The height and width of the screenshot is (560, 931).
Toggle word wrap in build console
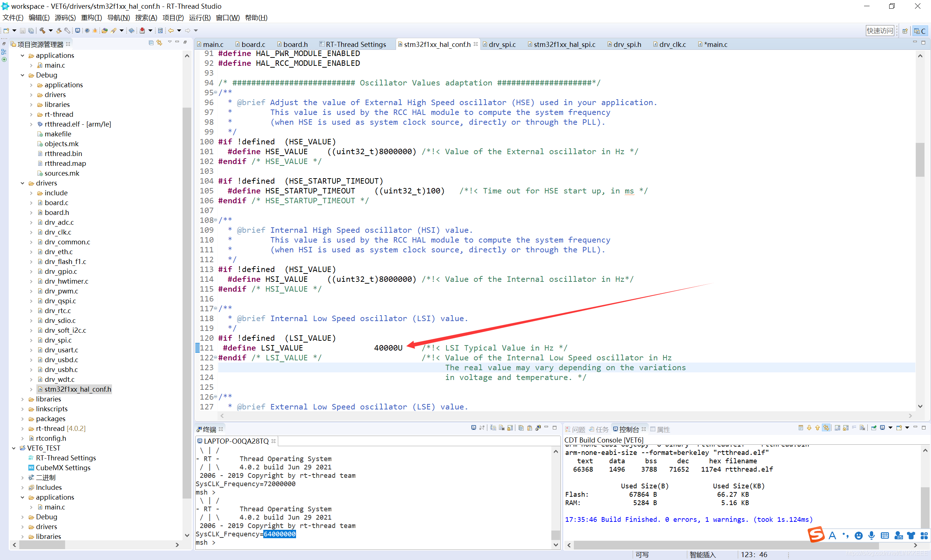[854, 427]
